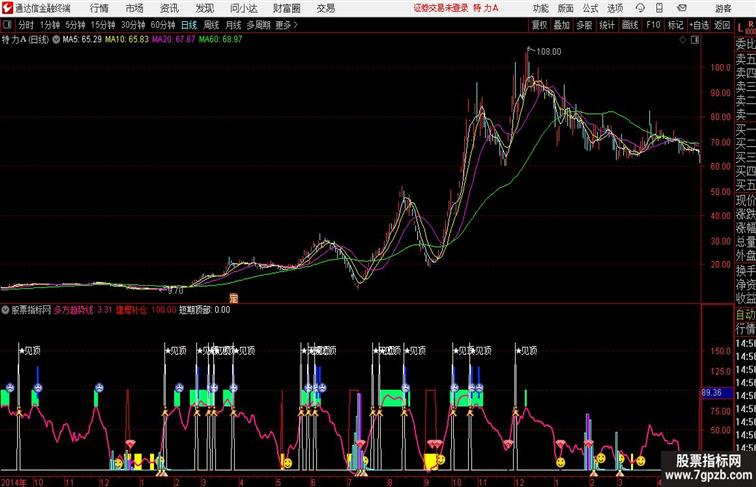This screenshot has width=756, height=487.
Task: Switch to the 1分钟 period
Action: pyautogui.click(x=50, y=25)
